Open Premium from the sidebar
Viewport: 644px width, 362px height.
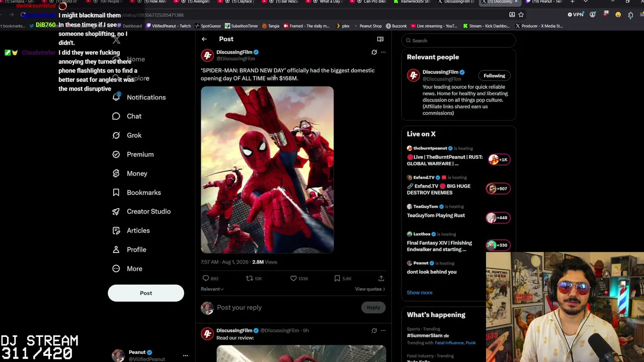(x=133, y=154)
